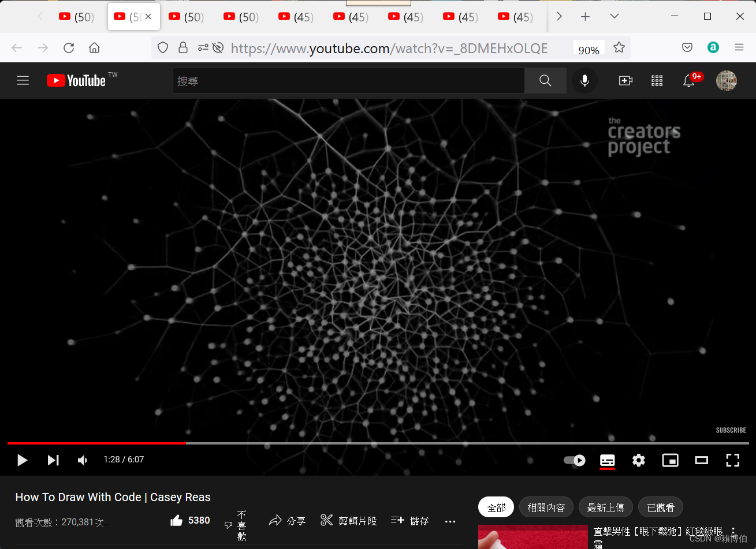Open the more actions ellipsis
Screen dimensions: 756x549
point(450,521)
